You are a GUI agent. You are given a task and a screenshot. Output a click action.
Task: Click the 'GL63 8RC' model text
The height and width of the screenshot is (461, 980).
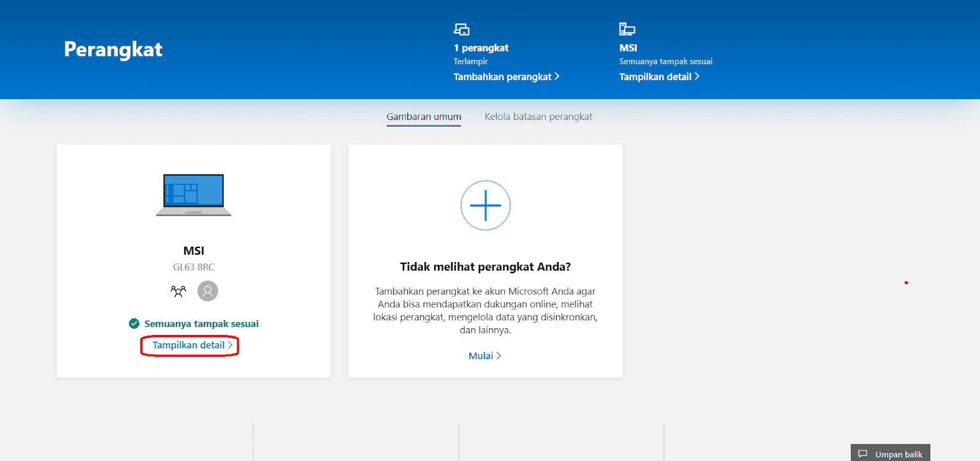[x=194, y=267]
